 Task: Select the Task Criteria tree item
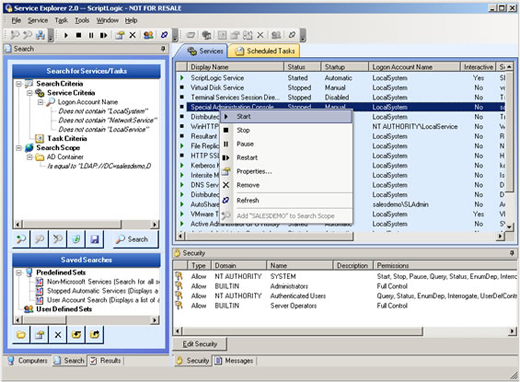tap(67, 138)
